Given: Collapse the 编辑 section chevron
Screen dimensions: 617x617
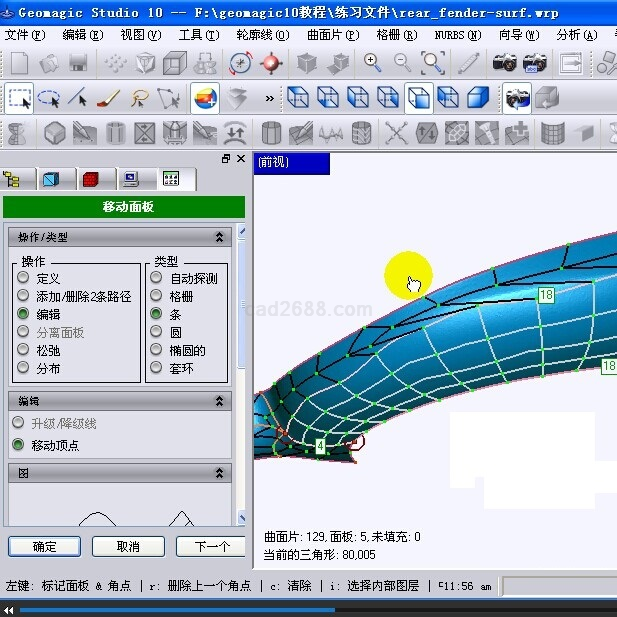Looking at the screenshot, I should coord(219,401).
